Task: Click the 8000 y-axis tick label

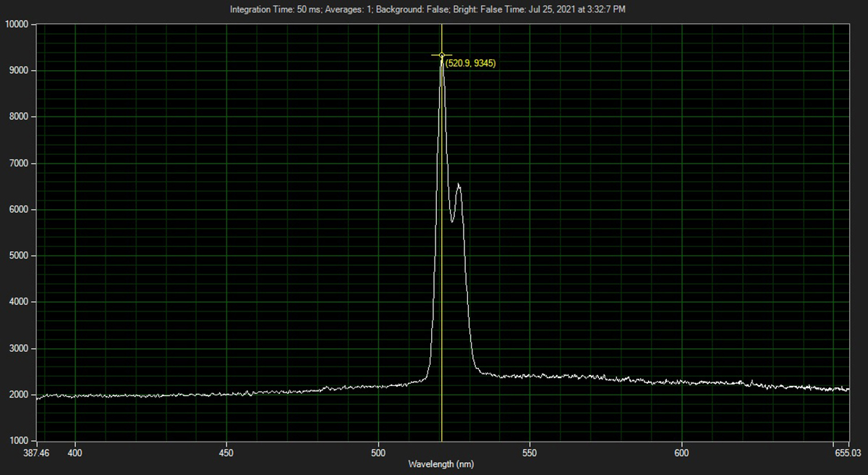Action: 17,117
